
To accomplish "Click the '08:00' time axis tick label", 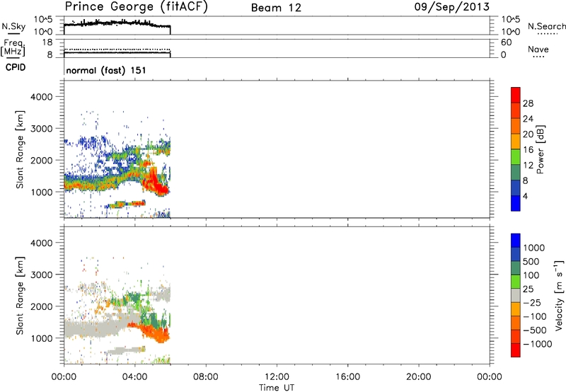I will click(206, 377).
